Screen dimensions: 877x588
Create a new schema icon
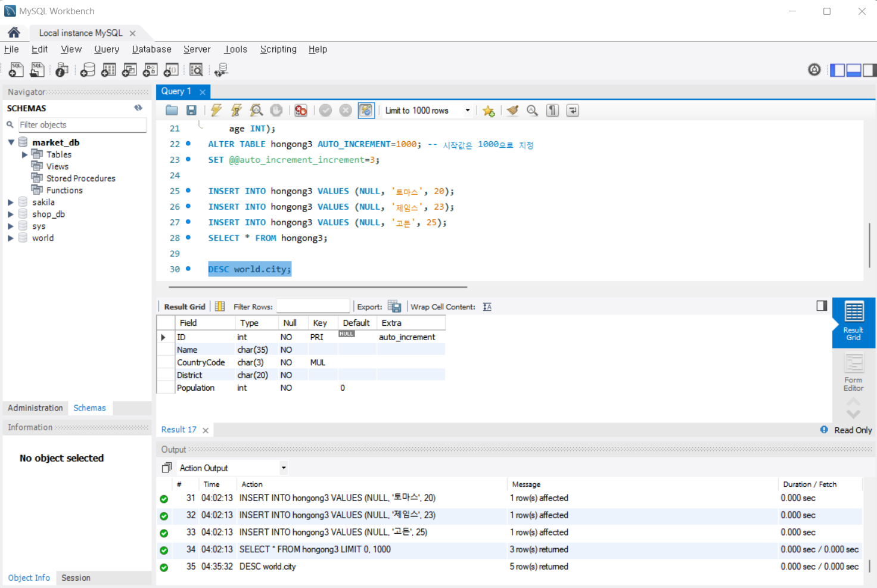click(x=88, y=70)
